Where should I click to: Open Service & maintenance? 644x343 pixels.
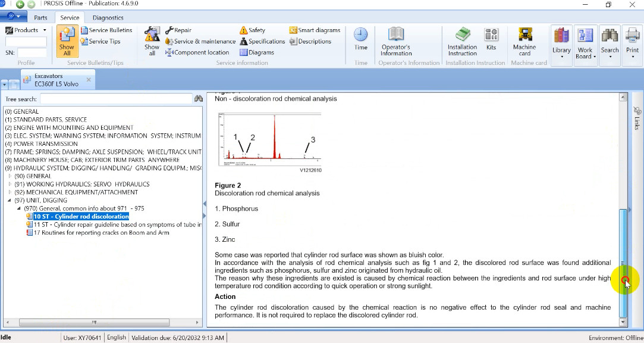click(200, 41)
